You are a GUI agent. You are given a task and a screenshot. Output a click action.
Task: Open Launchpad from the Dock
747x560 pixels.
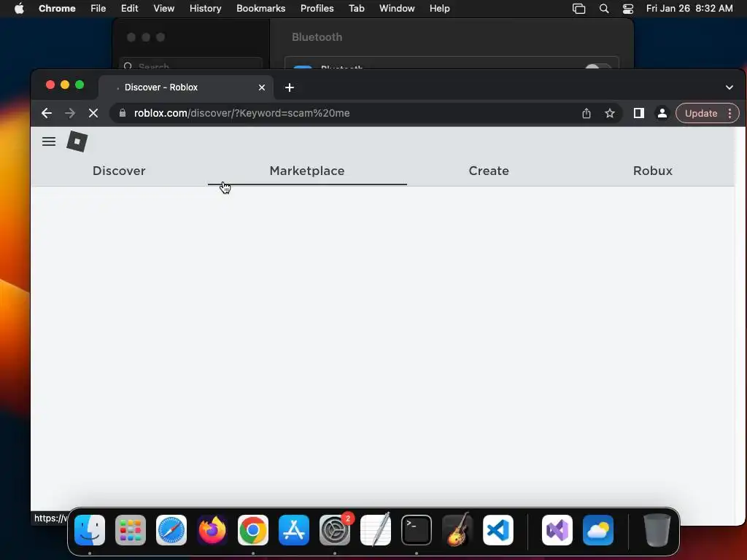[x=131, y=530]
